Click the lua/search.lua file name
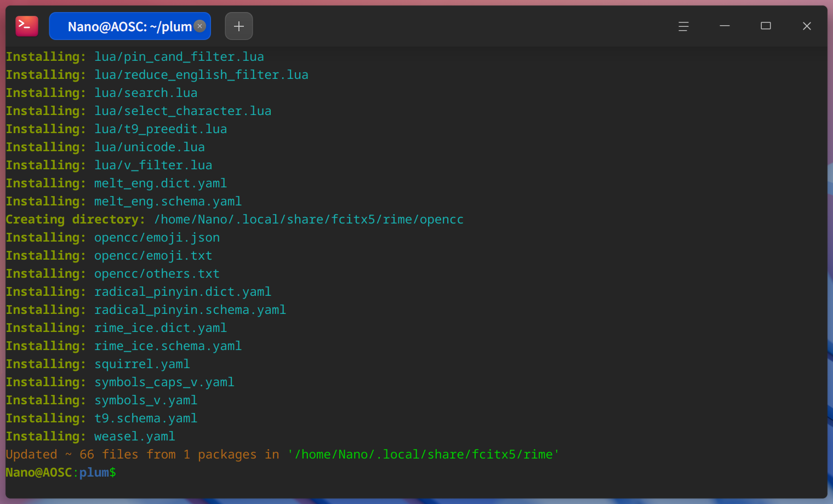The width and height of the screenshot is (833, 504). pos(146,93)
